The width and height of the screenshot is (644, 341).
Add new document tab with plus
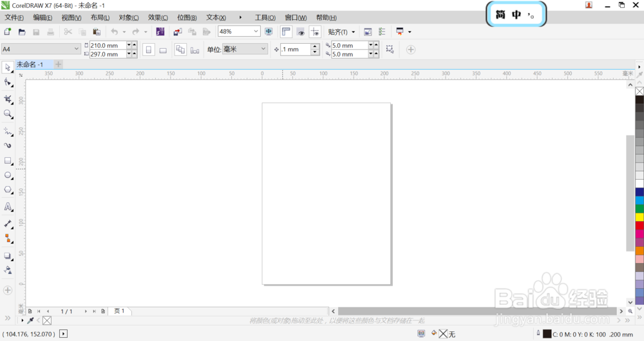coord(59,64)
